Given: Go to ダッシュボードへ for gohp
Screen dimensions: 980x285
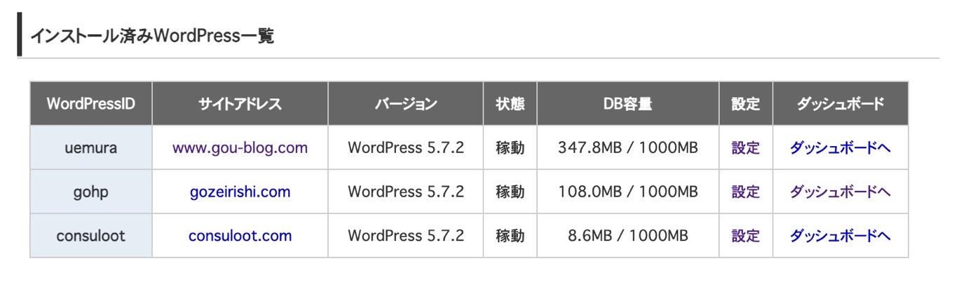Looking at the screenshot, I should point(840,192).
